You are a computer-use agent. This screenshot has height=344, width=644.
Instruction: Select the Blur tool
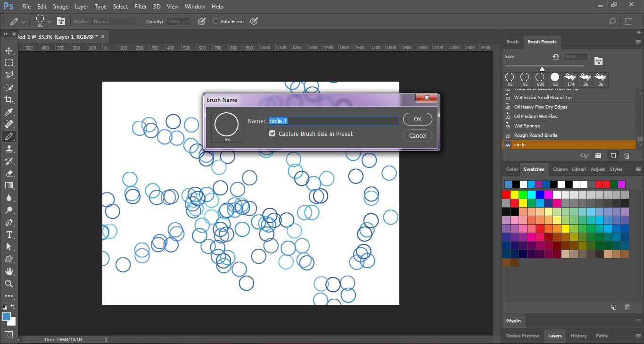(8, 198)
